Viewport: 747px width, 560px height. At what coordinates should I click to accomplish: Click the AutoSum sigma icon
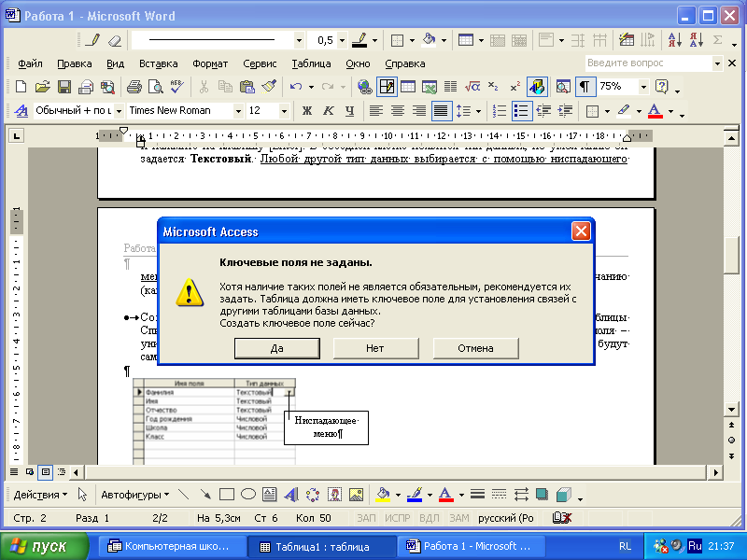click(717, 40)
